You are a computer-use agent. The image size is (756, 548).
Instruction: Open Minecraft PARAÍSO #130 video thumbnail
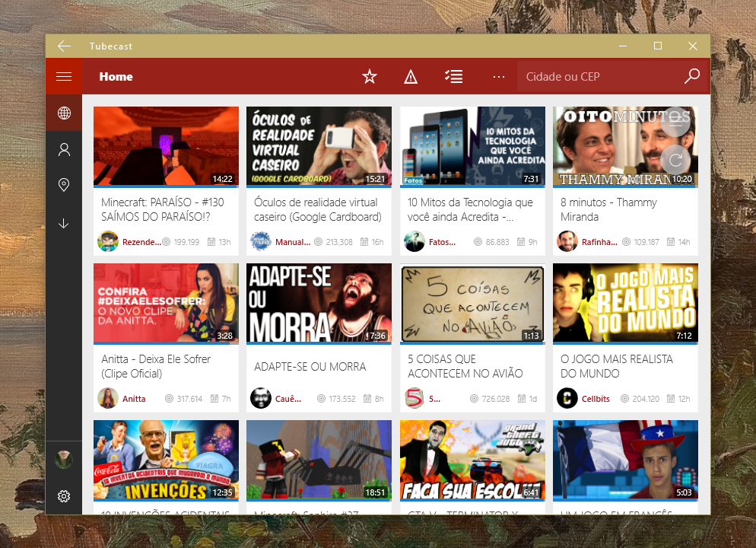point(166,146)
